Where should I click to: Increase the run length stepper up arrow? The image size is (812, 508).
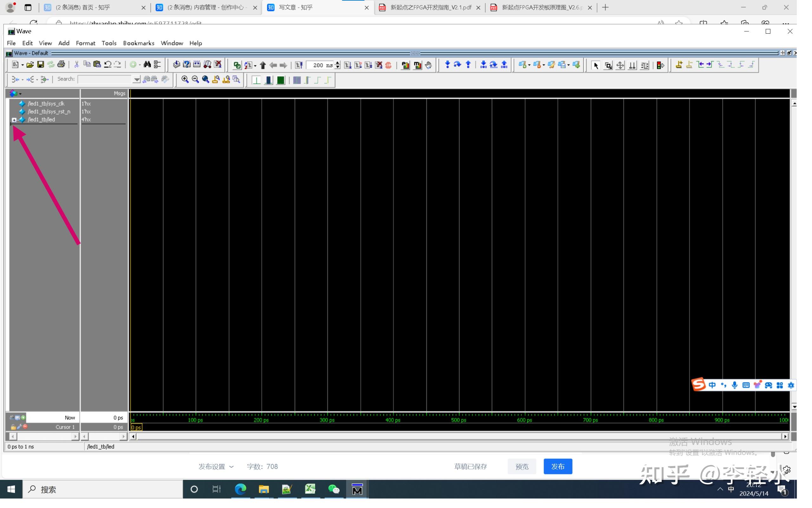point(337,63)
